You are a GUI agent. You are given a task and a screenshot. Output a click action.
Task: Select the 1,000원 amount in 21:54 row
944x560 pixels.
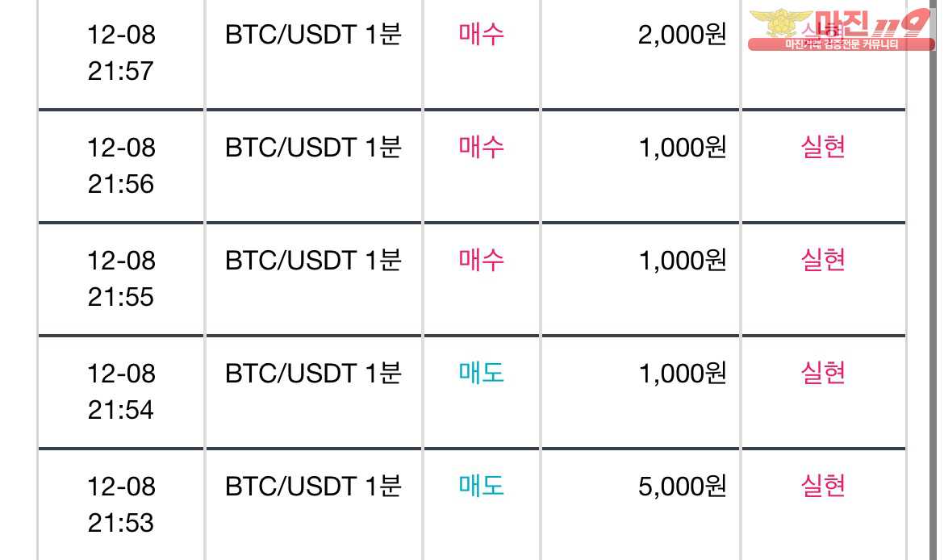click(x=682, y=374)
